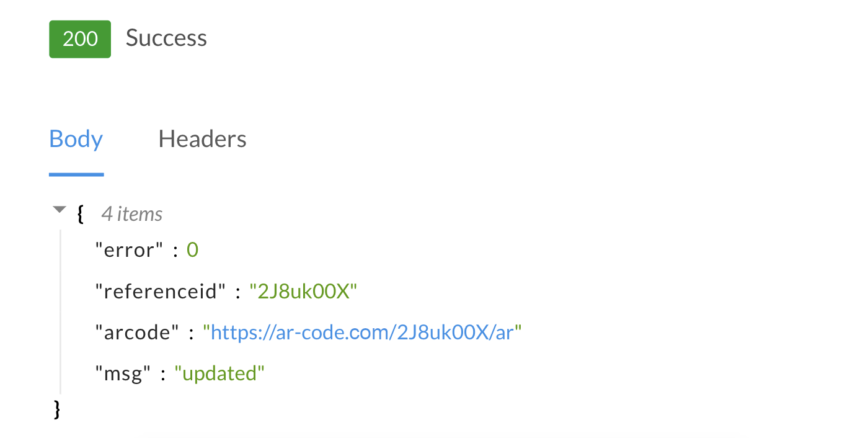
Task: Switch to the Headers tab
Action: point(202,139)
